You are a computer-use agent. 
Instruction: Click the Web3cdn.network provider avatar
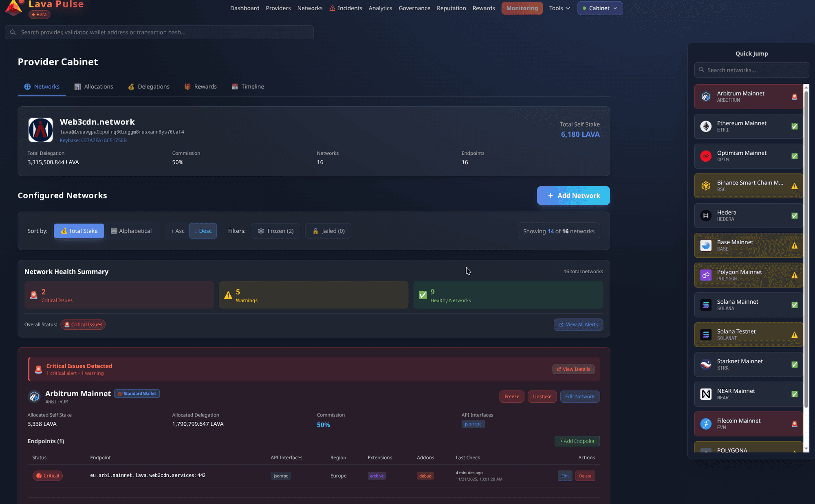point(40,130)
